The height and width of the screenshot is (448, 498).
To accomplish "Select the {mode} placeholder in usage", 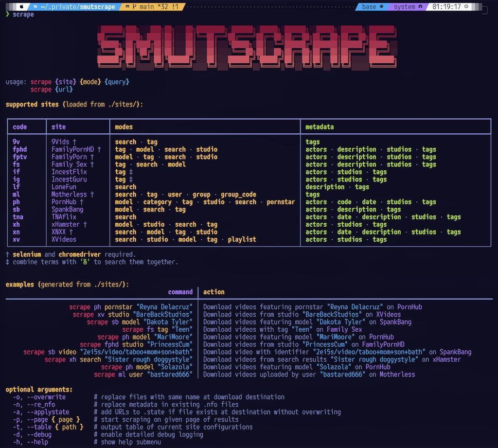I will (x=90, y=82).
